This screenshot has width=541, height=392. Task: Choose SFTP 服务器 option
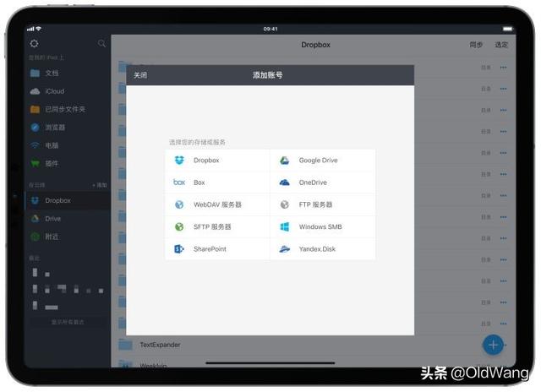click(x=217, y=226)
